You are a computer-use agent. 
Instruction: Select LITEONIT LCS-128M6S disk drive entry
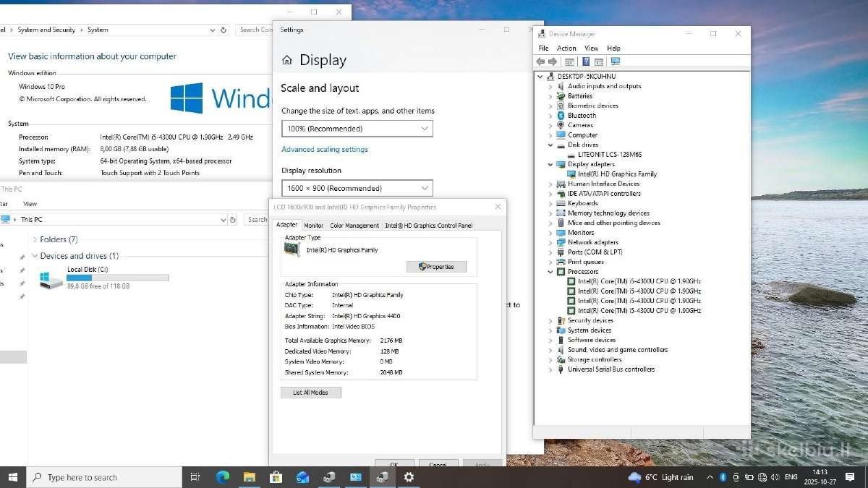pos(609,155)
